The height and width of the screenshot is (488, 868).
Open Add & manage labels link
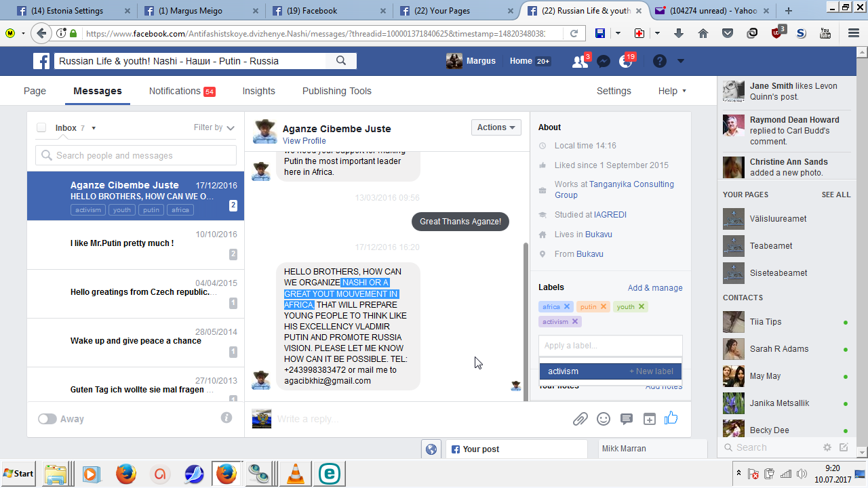point(655,288)
